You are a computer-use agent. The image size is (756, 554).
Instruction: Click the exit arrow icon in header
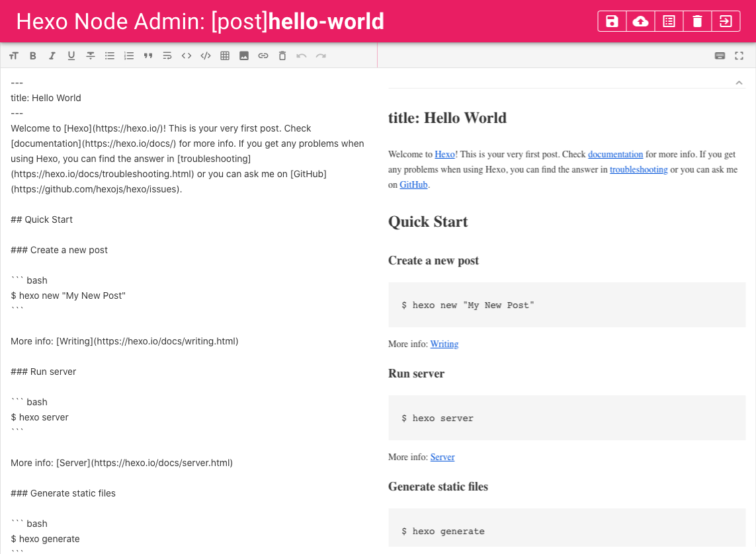pyautogui.click(x=726, y=21)
